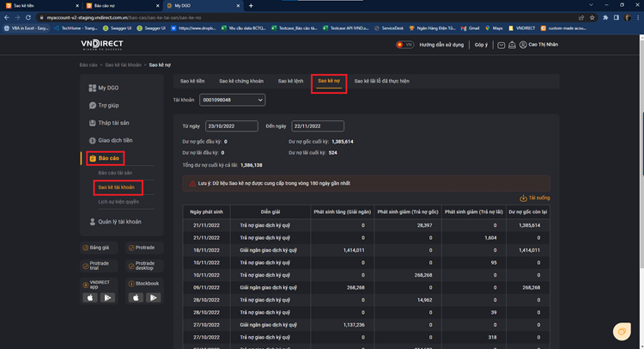This screenshot has width=644, height=349.
Task: Open the Maps bookmark
Action: (x=494, y=28)
